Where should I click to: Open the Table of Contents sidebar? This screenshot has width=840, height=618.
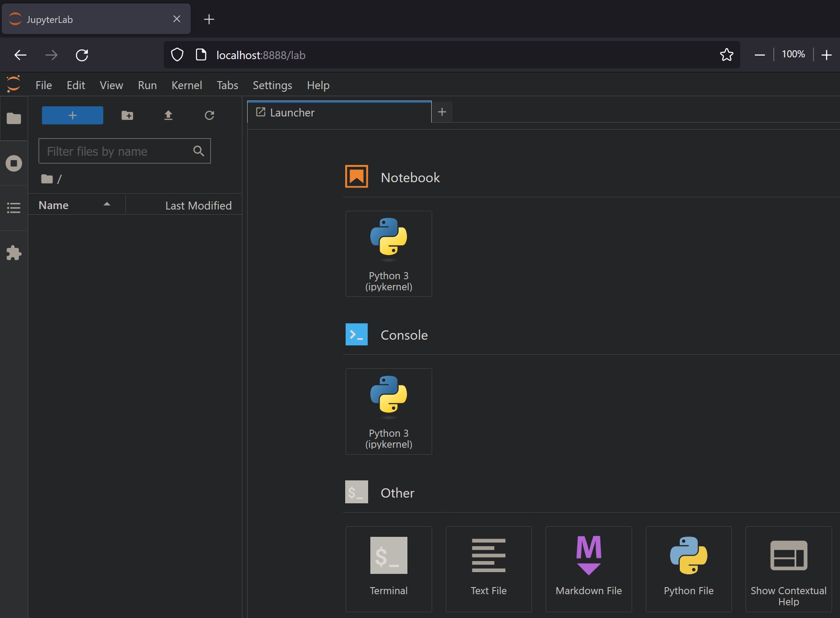14,208
